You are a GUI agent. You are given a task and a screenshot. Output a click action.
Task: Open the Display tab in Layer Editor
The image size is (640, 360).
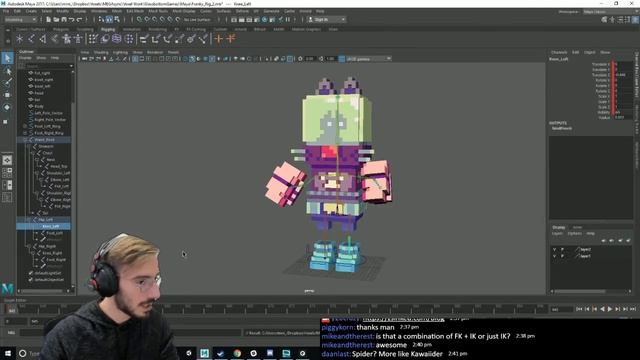point(559,227)
